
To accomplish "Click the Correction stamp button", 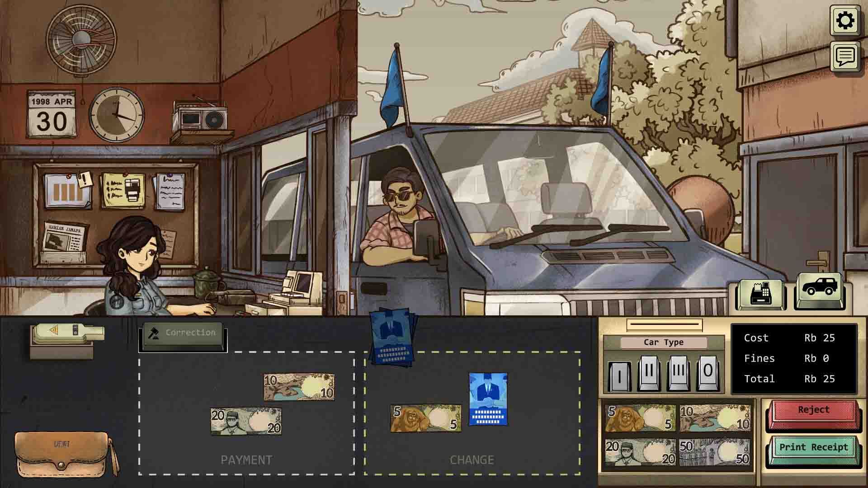I will pos(183,333).
